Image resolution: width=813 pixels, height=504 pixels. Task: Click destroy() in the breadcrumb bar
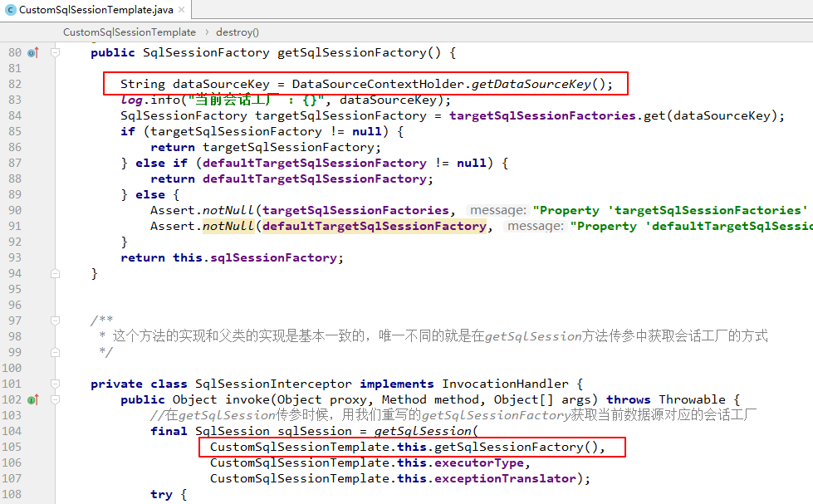point(238,32)
